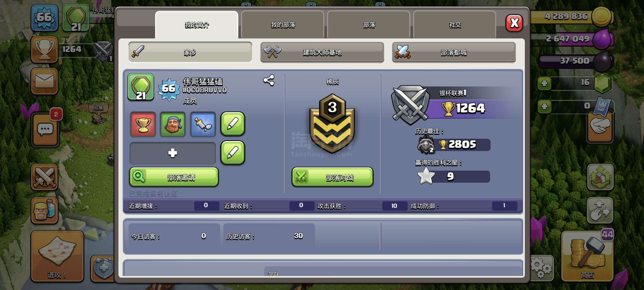Click the 部落对战 button
Screen dimensions: 644x290
click(x=332, y=177)
